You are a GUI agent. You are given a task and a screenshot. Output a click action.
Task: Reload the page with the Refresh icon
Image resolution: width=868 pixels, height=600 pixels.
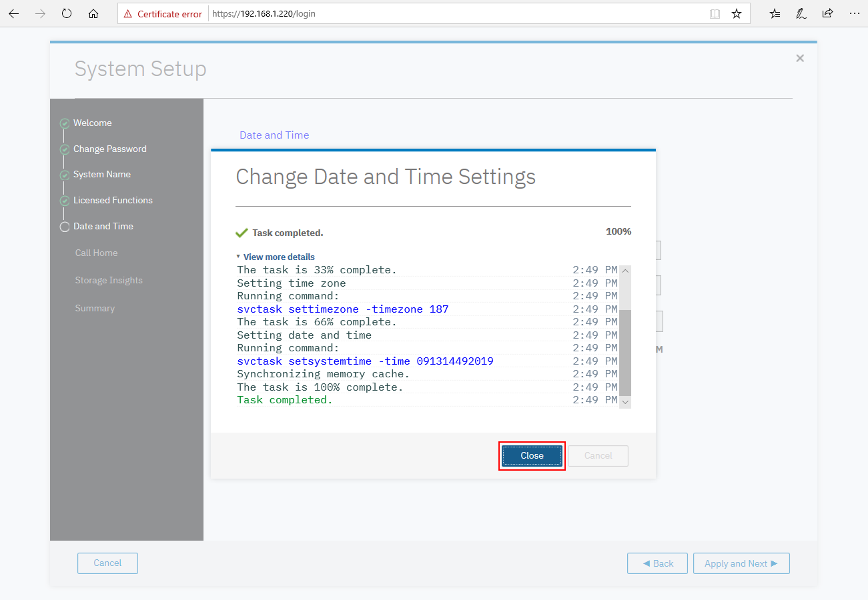coord(67,13)
